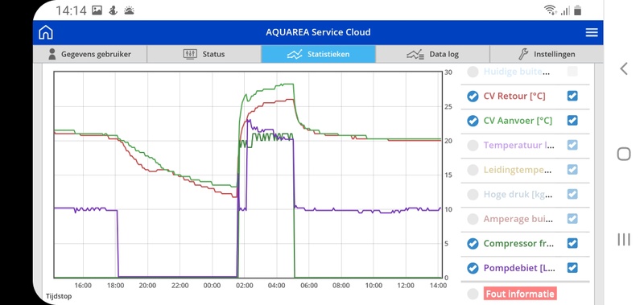Tap the image notification icon in status bar
644x305 pixels.
(97, 10)
